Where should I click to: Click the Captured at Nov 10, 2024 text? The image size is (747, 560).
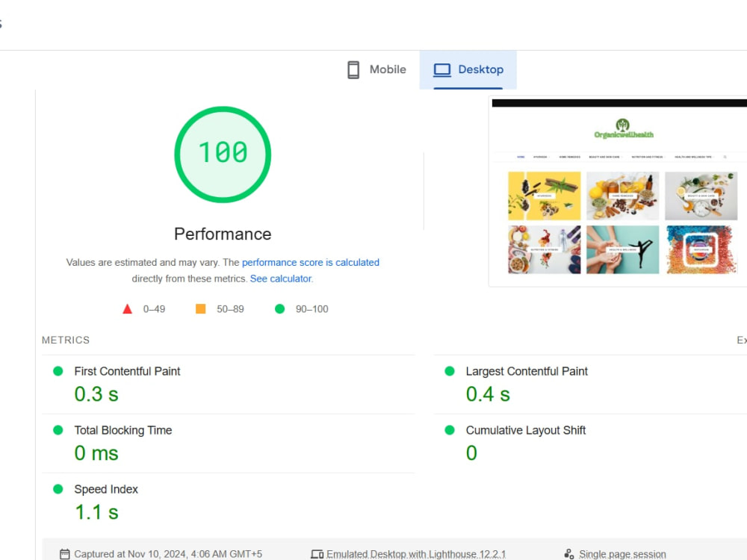point(168,554)
